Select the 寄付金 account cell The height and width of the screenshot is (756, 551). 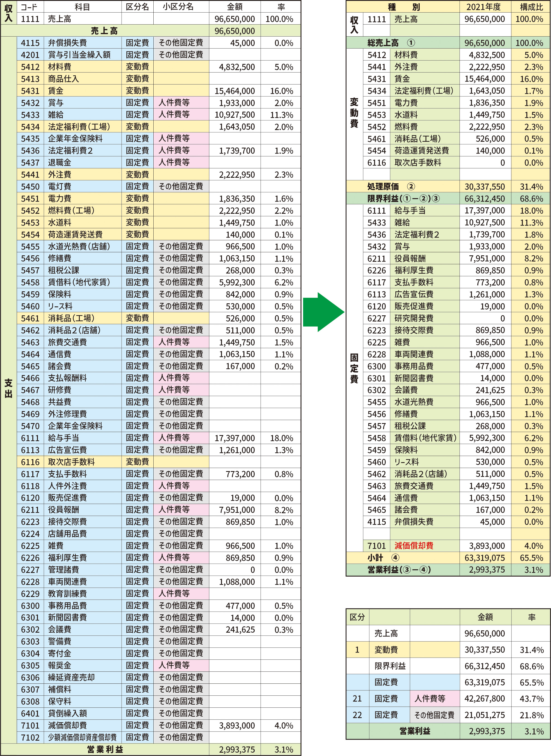pos(82,654)
